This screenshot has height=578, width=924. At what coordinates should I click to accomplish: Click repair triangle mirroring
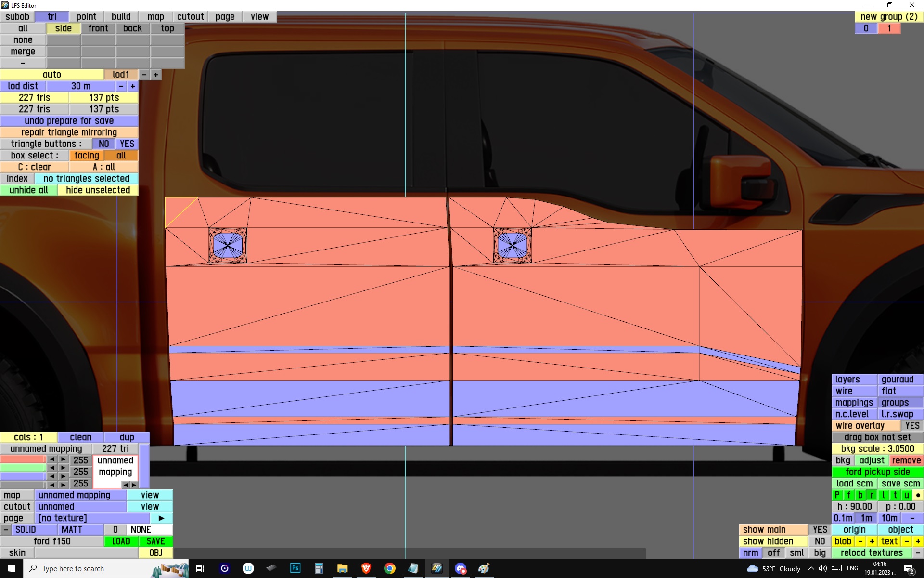(x=69, y=132)
